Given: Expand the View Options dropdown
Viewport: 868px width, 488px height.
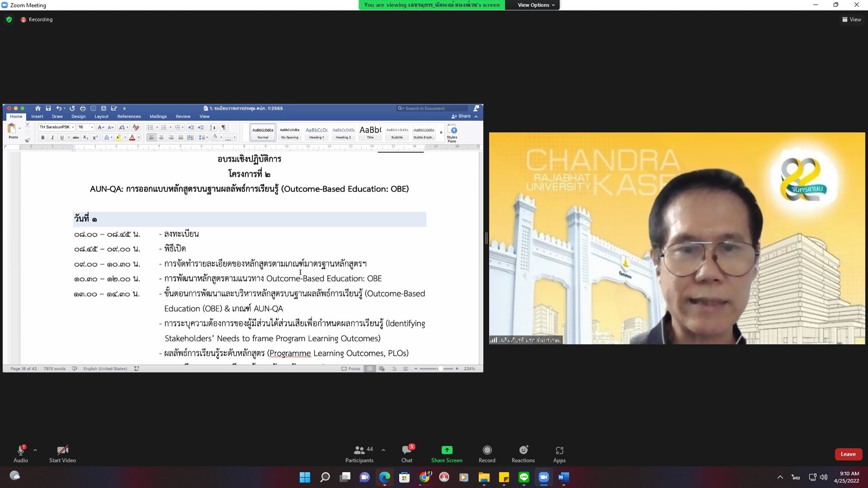Looking at the screenshot, I should (x=536, y=5).
